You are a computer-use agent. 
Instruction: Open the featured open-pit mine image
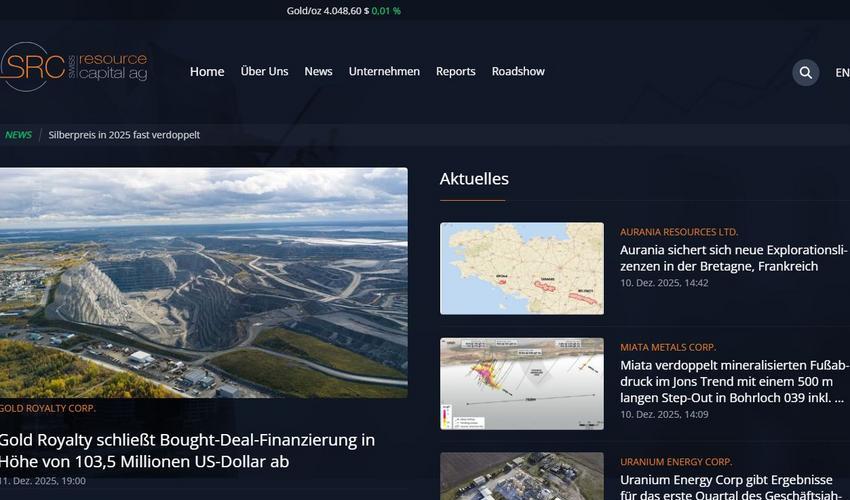pos(204,283)
